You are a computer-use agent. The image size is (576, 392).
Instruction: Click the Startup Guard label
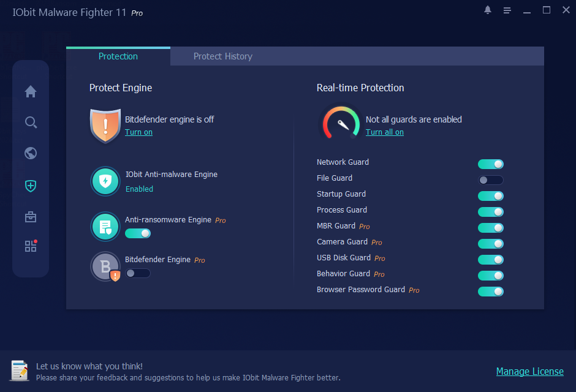pos(341,194)
